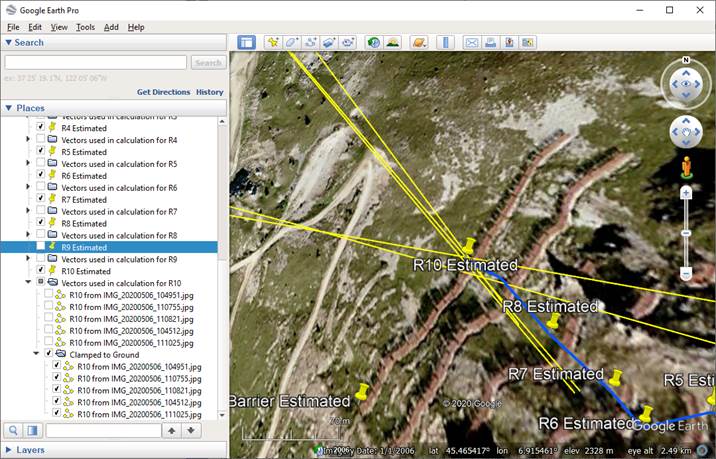
Task: Uncheck the R8 Estimated checkbox
Action: pyautogui.click(x=41, y=222)
